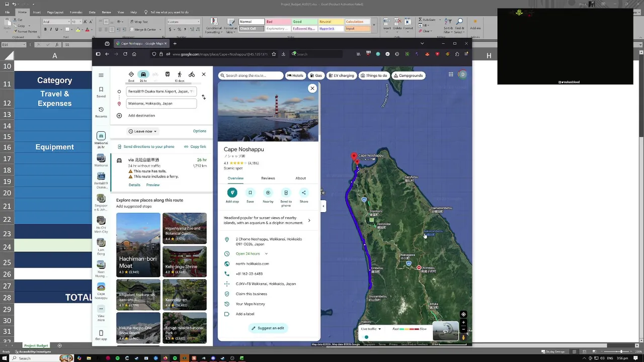Pick Excel font color swatch
The width and height of the screenshot is (644, 362).
point(87,30)
